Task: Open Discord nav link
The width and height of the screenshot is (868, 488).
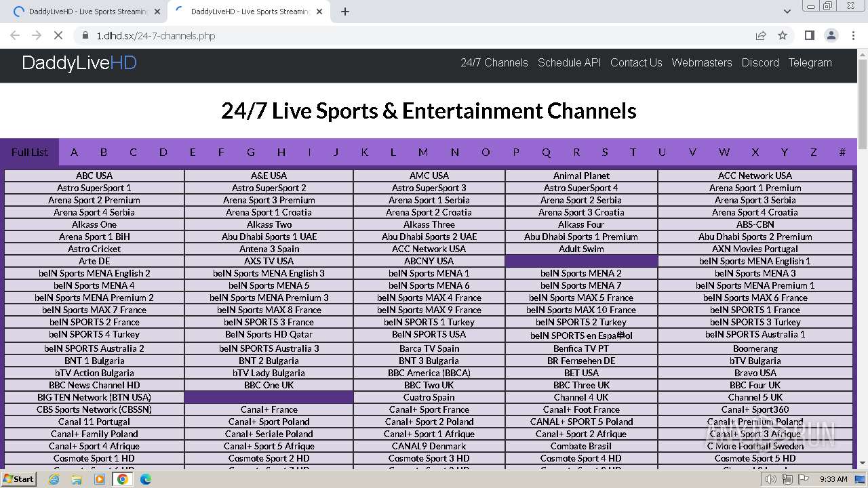Action: (x=760, y=62)
